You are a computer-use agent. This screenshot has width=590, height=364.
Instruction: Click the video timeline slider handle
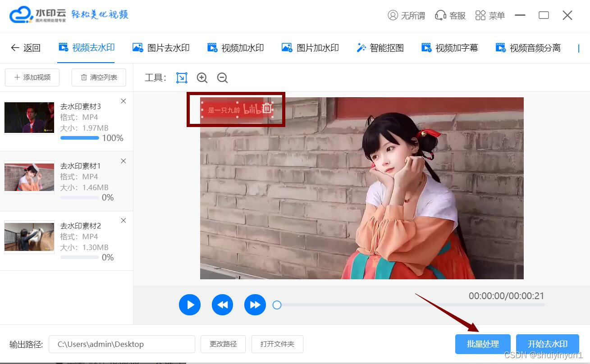pos(277,305)
